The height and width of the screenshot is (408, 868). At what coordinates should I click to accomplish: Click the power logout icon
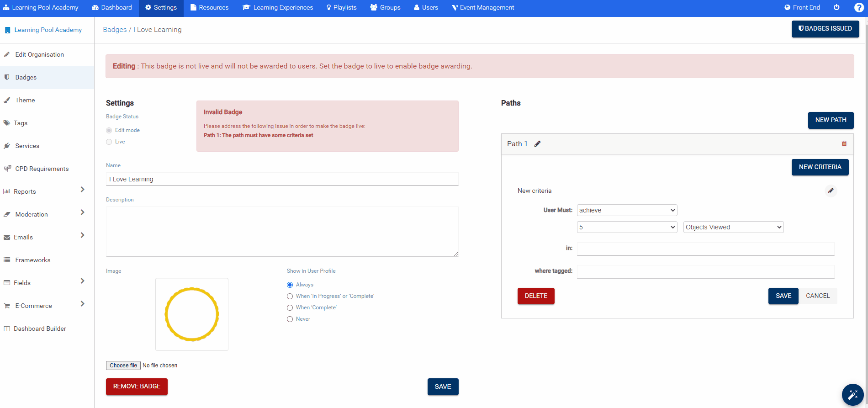tap(836, 8)
